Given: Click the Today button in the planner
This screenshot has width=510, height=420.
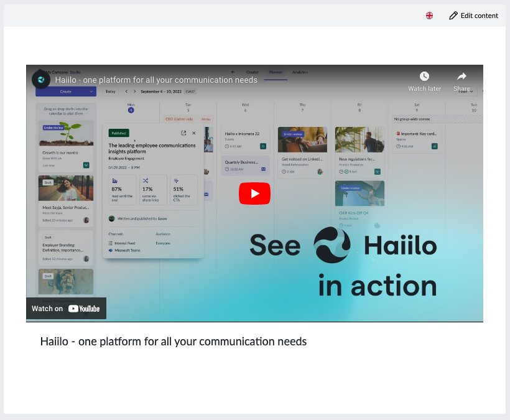Looking at the screenshot, I should [x=110, y=91].
